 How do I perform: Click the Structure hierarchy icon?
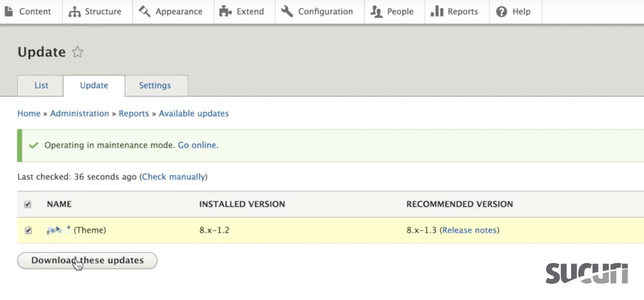click(x=74, y=12)
